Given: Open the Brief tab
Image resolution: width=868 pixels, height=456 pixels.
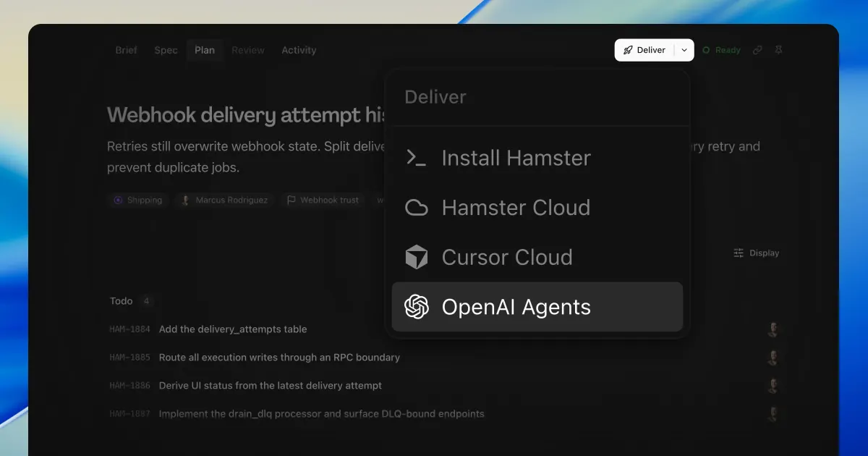Looking at the screenshot, I should coord(127,50).
